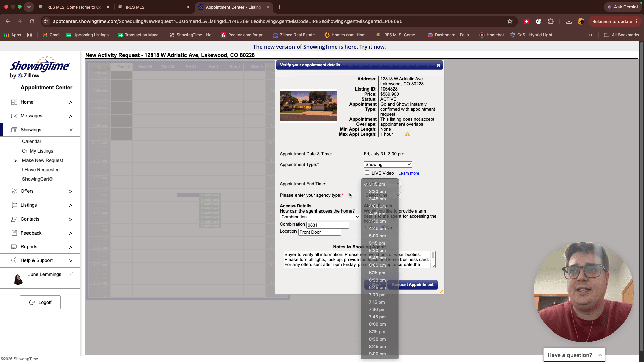The image size is (644, 362).
Task: Click the listing house photo thumbnail
Action: point(308,106)
